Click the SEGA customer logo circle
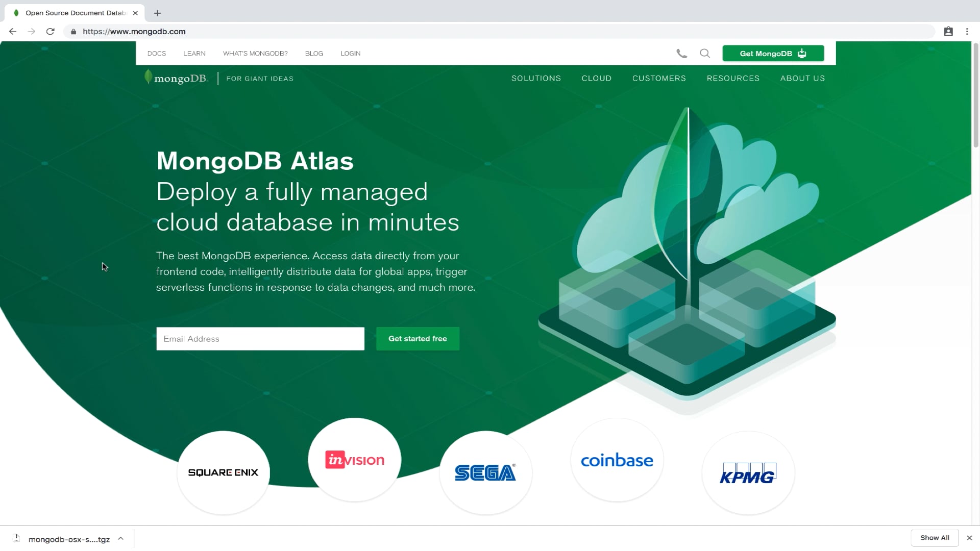 (485, 472)
